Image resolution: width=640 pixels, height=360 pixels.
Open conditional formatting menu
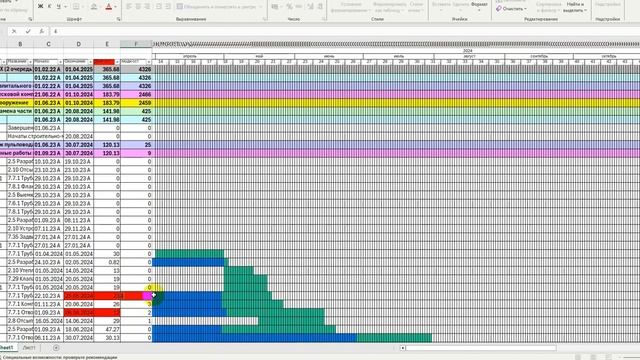350,7
